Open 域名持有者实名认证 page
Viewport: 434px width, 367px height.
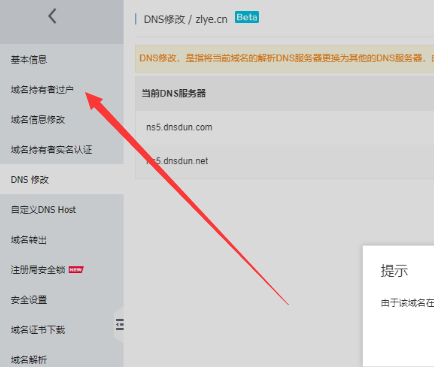51,150
